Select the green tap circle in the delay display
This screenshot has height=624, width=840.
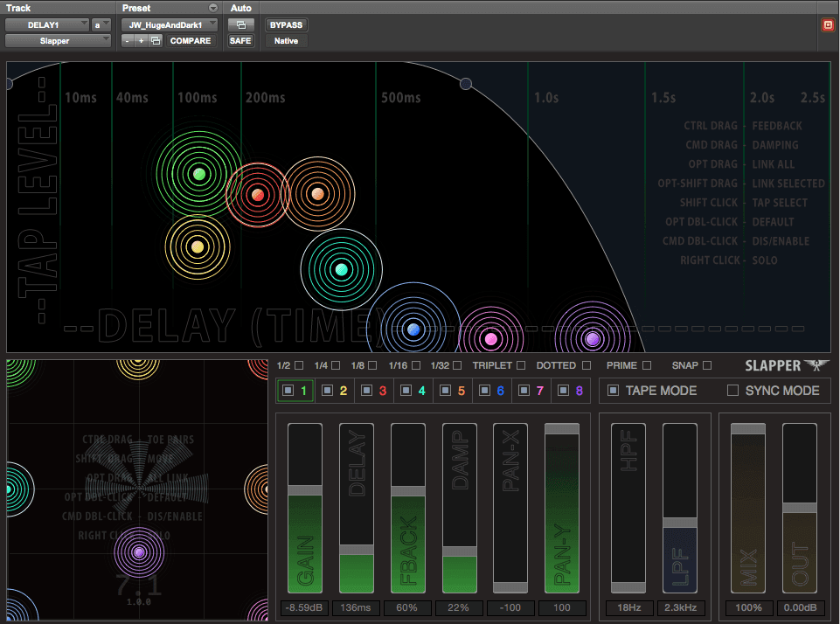[x=198, y=174]
